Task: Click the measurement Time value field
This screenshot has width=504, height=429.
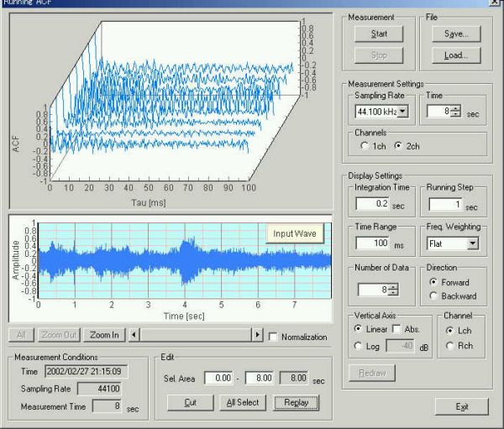Action: pos(438,111)
